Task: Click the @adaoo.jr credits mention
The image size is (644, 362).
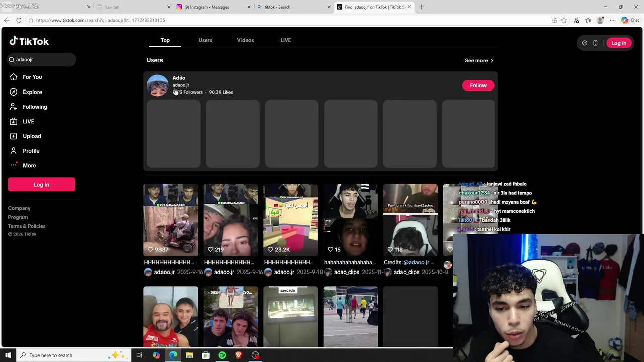Action: [x=416, y=262]
